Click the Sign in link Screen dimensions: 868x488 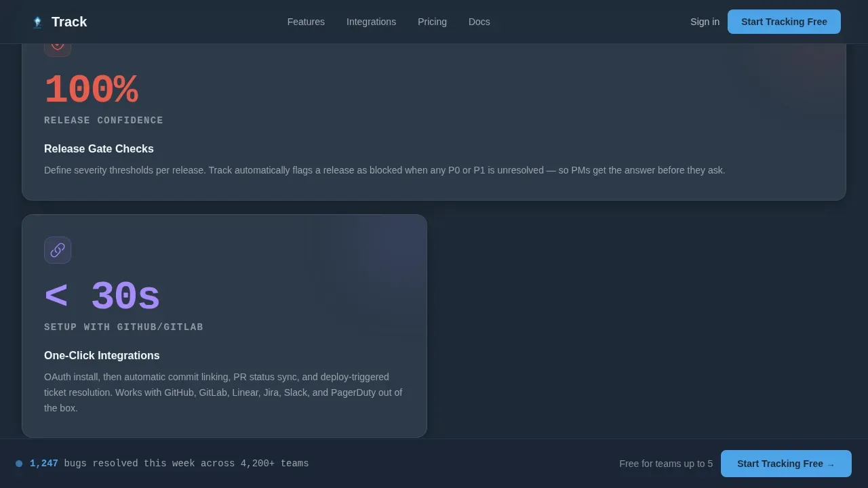click(x=705, y=22)
